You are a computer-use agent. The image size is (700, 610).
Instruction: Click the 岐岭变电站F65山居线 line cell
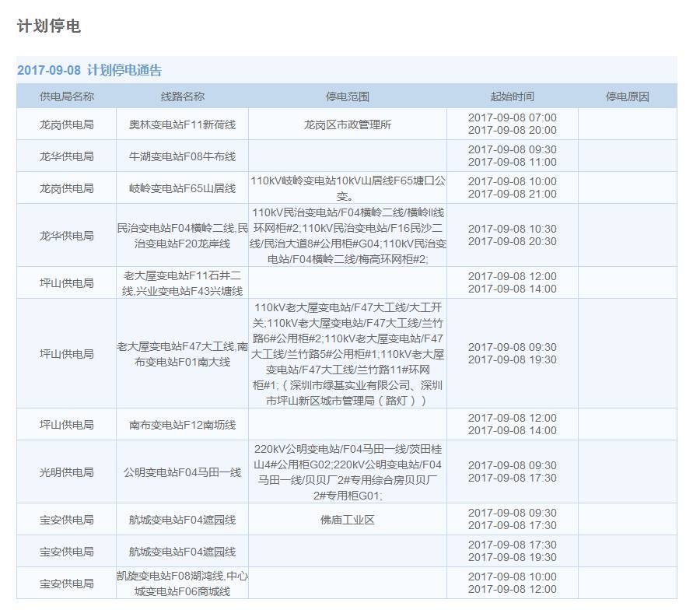coord(183,188)
